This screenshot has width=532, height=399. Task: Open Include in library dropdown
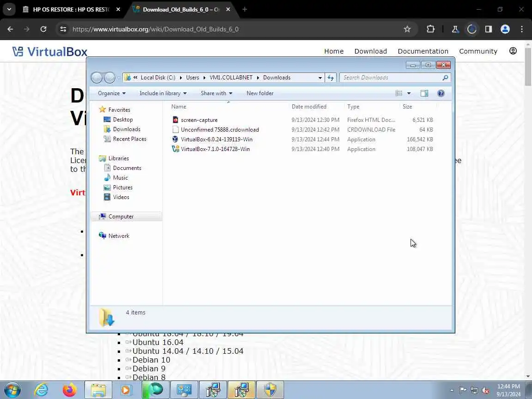pyautogui.click(x=163, y=93)
